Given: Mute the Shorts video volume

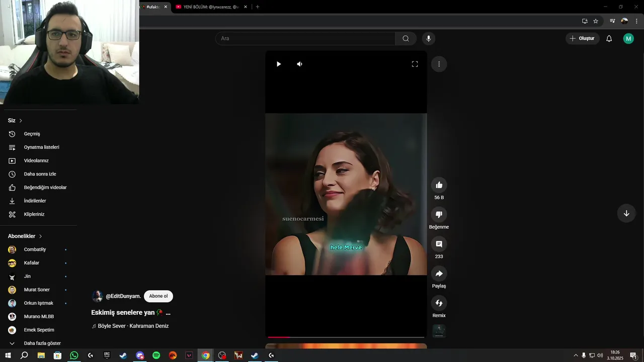Looking at the screenshot, I should coord(299,64).
